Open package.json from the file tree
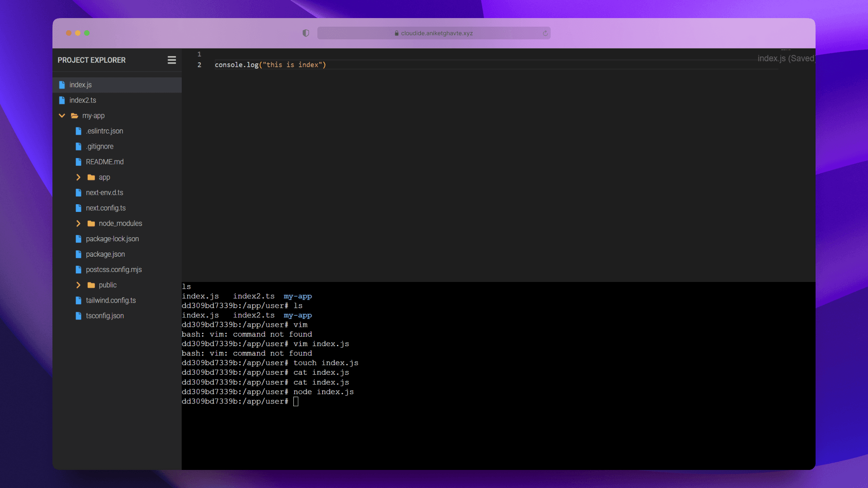 (105, 254)
